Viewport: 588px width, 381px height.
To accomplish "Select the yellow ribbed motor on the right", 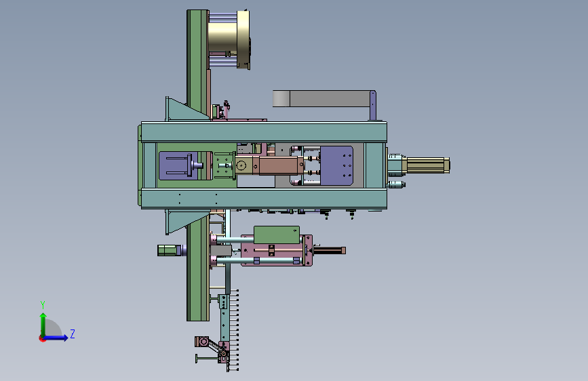I will coord(427,165).
